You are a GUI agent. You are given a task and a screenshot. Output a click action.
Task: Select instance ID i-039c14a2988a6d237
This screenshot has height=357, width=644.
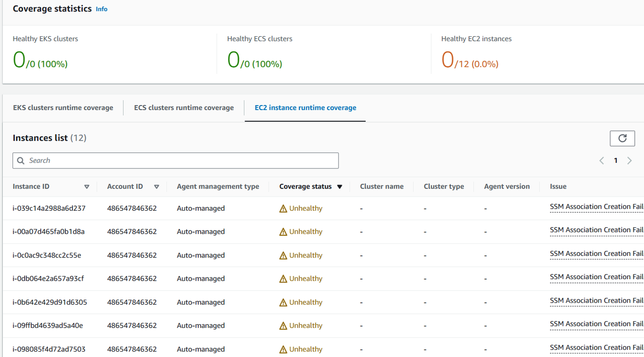coord(49,208)
